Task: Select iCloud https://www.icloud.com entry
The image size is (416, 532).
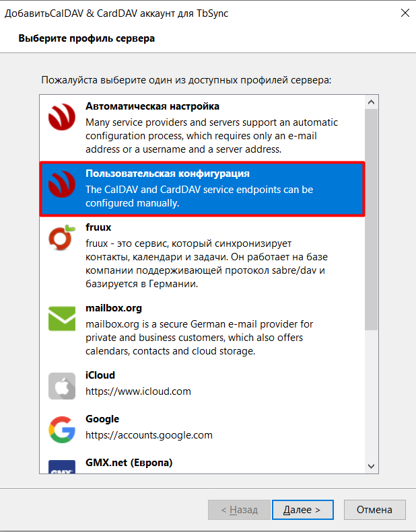Action: (203, 384)
